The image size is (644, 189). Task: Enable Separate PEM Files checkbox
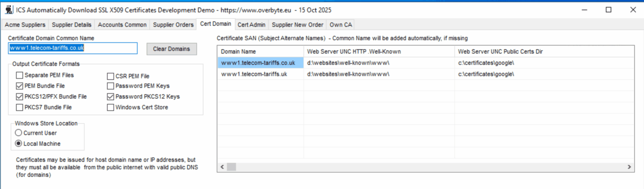click(x=19, y=75)
